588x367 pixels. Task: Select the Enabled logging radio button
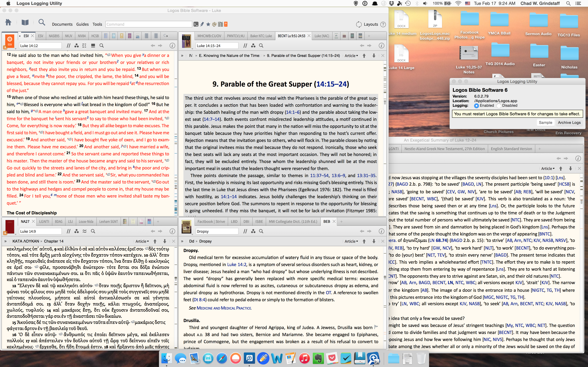[476, 106]
